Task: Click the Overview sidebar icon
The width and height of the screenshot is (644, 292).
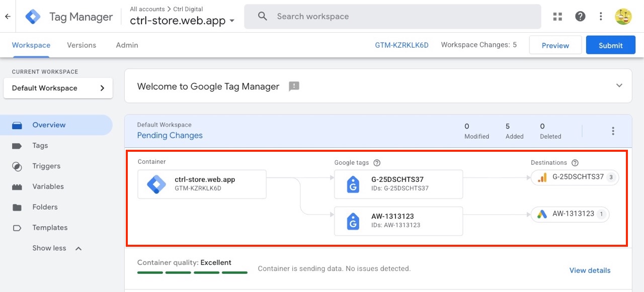Action: [x=17, y=125]
